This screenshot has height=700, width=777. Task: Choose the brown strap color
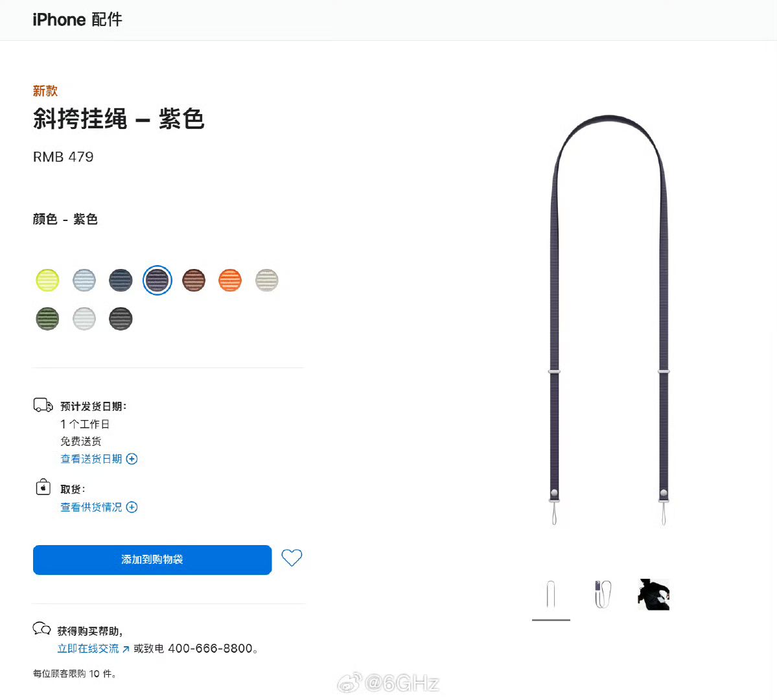coord(194,280)
